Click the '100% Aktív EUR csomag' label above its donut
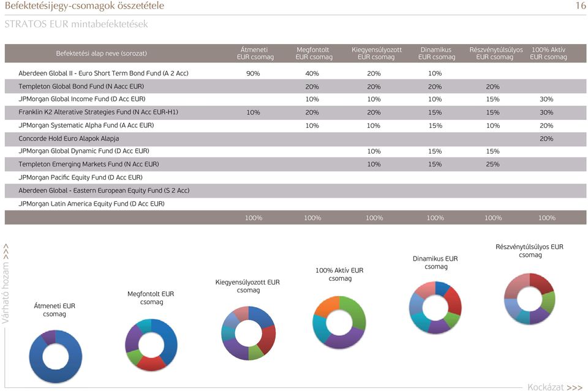 pyautogui.click(x=340, y=275)
